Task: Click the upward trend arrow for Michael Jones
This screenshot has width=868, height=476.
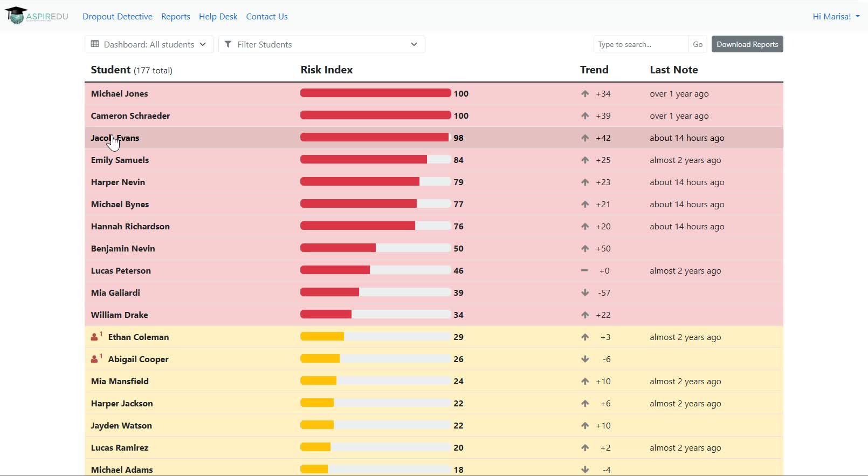Action: 585,94
